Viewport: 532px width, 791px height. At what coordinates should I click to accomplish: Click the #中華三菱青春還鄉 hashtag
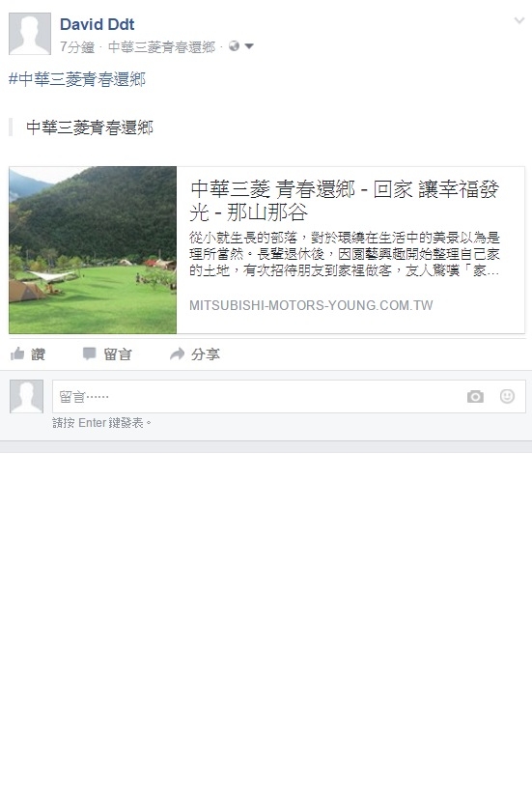click(x=77, y=79)
